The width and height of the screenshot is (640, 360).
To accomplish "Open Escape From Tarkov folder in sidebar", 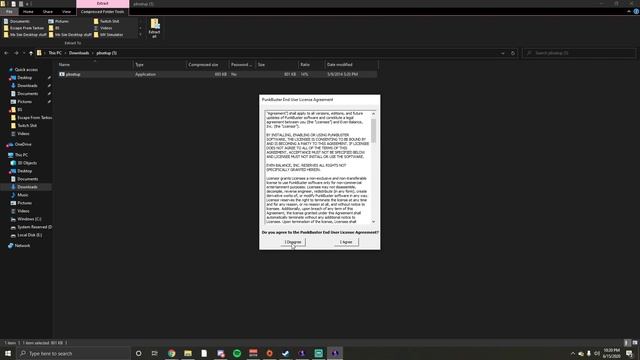I will point(31,118).
